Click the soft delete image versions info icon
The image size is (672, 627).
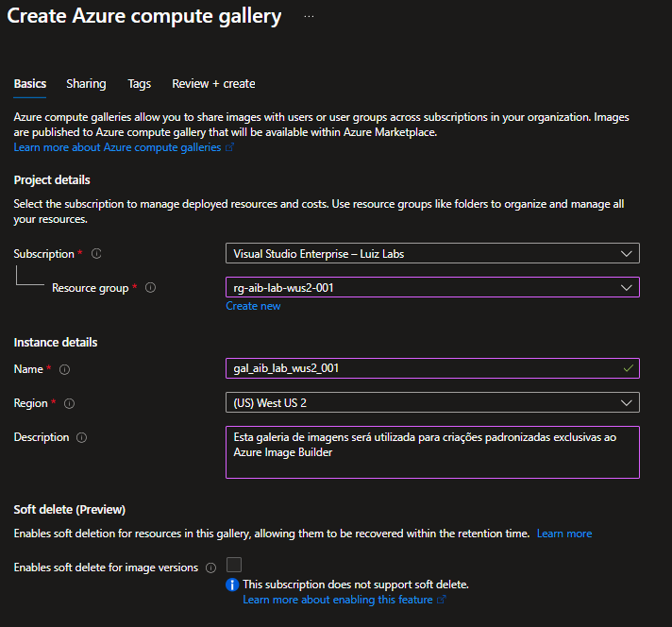coord(210,568)
